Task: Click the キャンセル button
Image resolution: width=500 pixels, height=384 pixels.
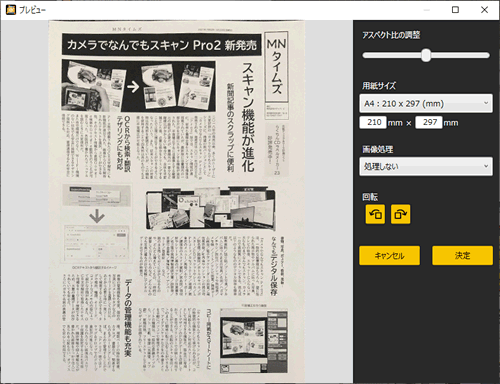Action: coord(389,256)
